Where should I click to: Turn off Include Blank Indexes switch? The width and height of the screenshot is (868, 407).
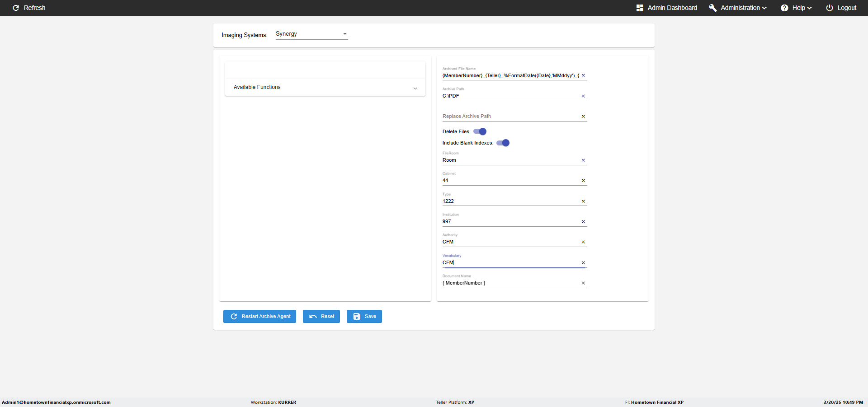503,143
